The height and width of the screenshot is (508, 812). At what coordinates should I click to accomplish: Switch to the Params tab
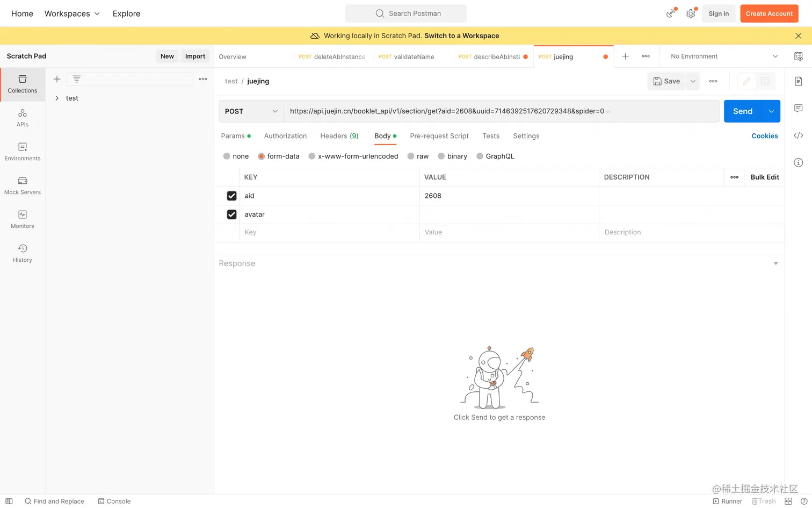coord(236,137)
